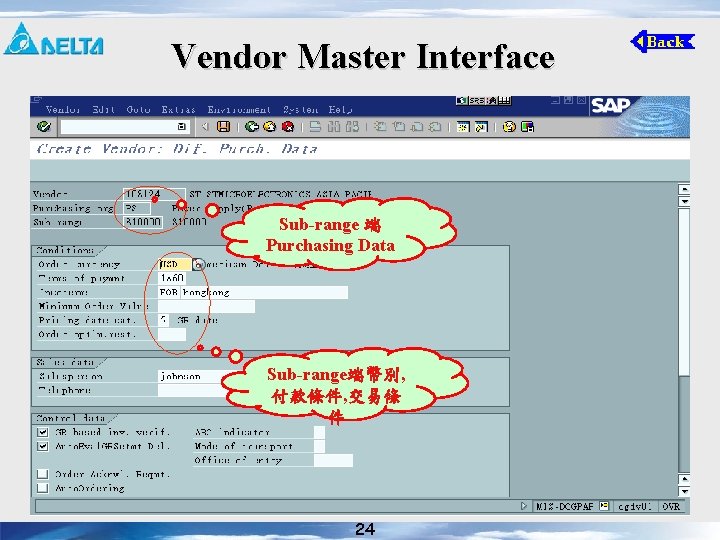Screen dimensions: 720x540
Task: Click the yellow Help toolbar icon
Action: (509, 127)
